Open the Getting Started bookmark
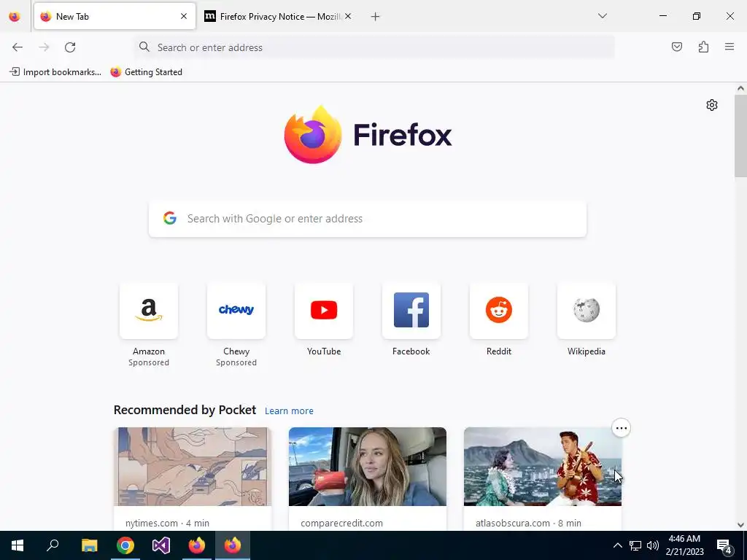The image size is (747, 560). pos(146,72)
